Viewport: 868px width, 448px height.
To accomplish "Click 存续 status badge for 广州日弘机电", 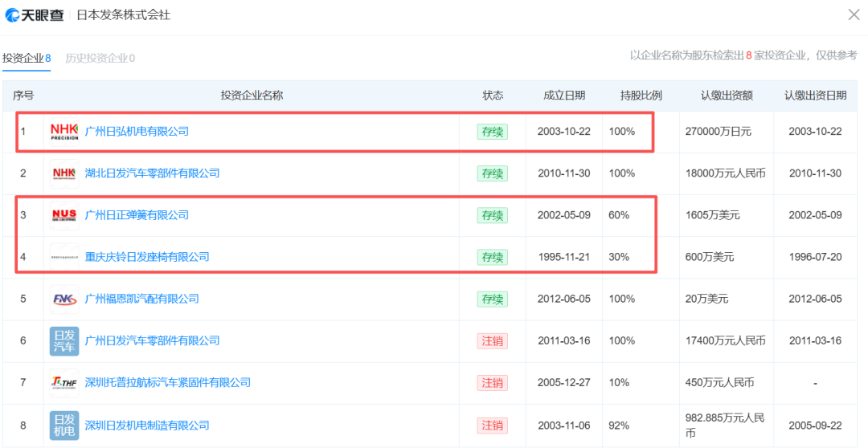I will [493, 132].
